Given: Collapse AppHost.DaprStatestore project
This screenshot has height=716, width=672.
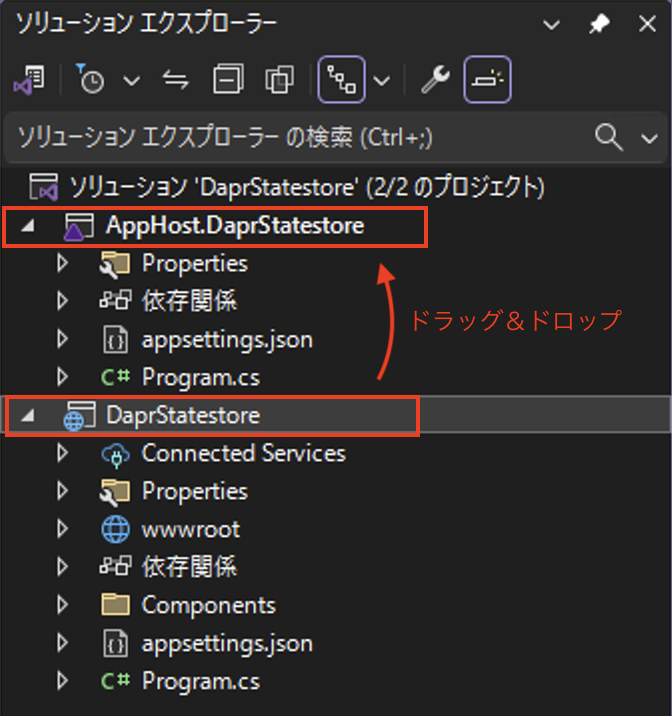Looking at the screenshot, I should (27, 226).
